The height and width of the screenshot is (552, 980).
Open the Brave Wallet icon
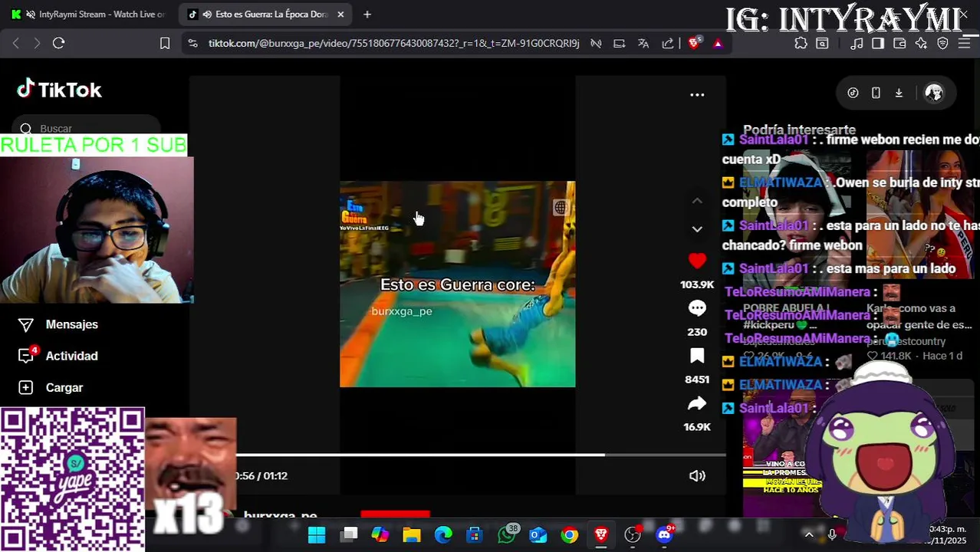click(899, 44)
